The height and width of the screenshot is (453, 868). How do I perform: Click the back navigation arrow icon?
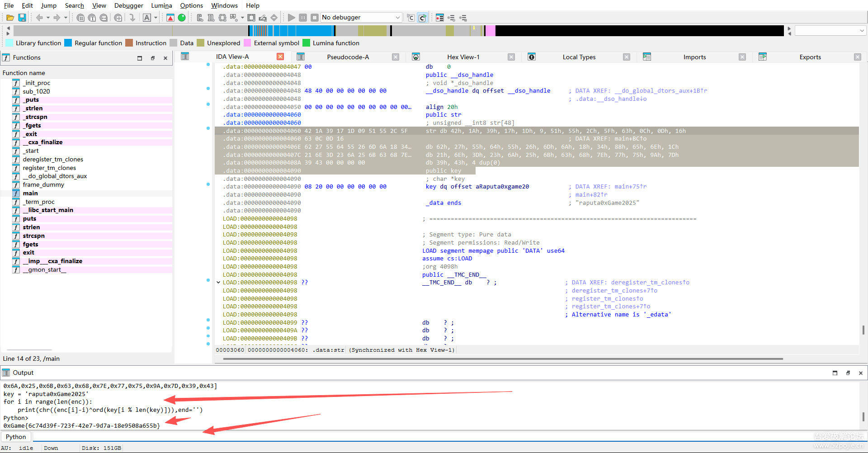click(39, 18)
